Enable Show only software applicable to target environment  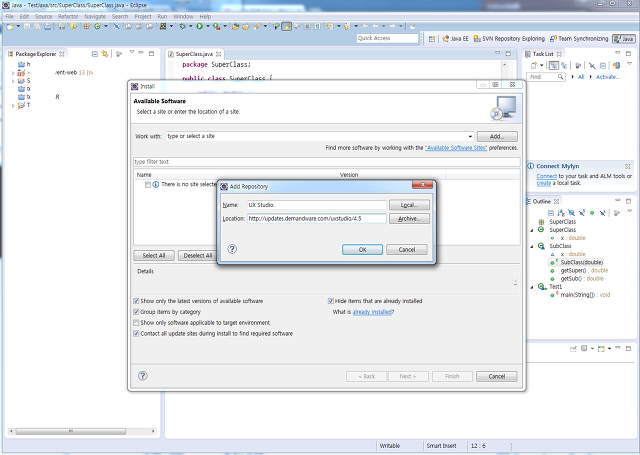click(x=136, y=323)
